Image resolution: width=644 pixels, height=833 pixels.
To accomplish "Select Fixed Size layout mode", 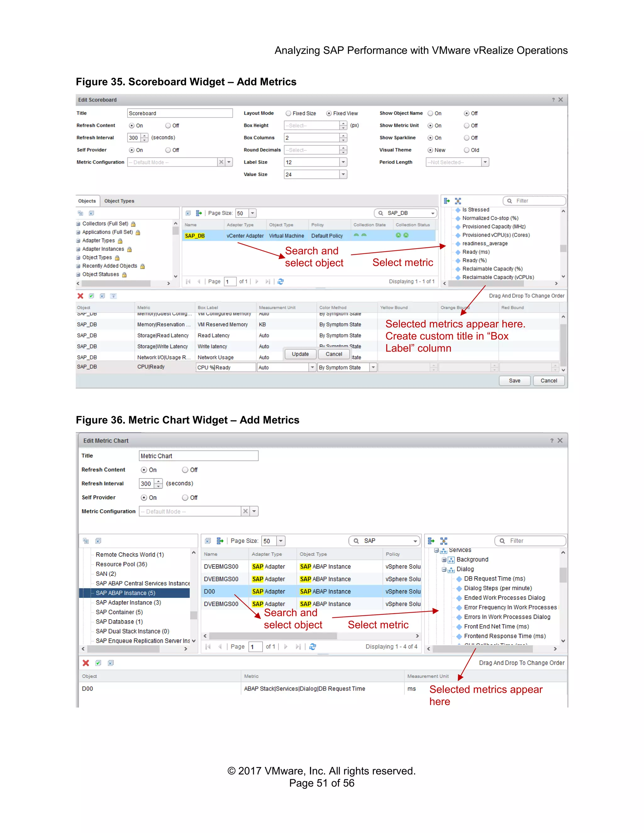I will point(288,113).
